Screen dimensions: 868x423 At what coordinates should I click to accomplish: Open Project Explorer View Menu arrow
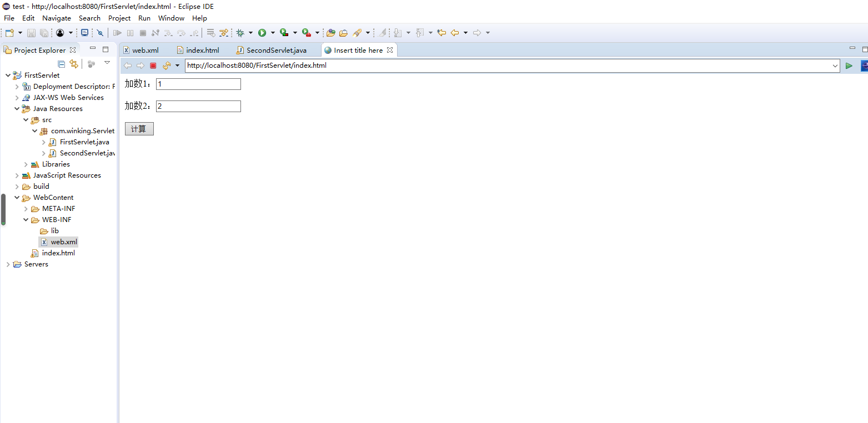click(107, 63)
